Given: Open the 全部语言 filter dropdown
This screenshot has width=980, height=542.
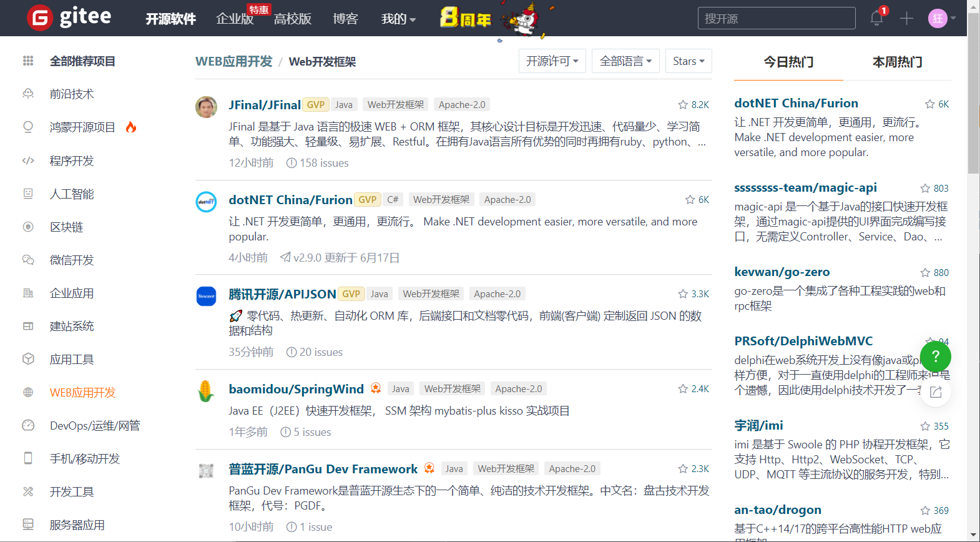Looking at the screenshot, I should click(x=625, y=61).
